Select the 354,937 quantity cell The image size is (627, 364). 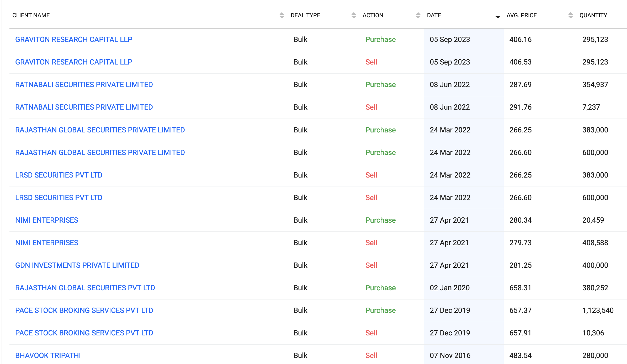point(595,85)
